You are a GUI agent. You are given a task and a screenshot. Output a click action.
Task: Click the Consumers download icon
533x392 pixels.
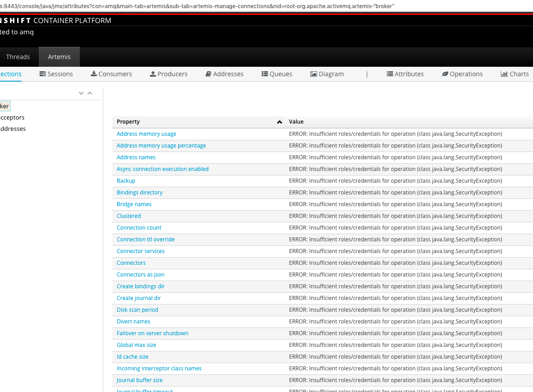(94, 74)
